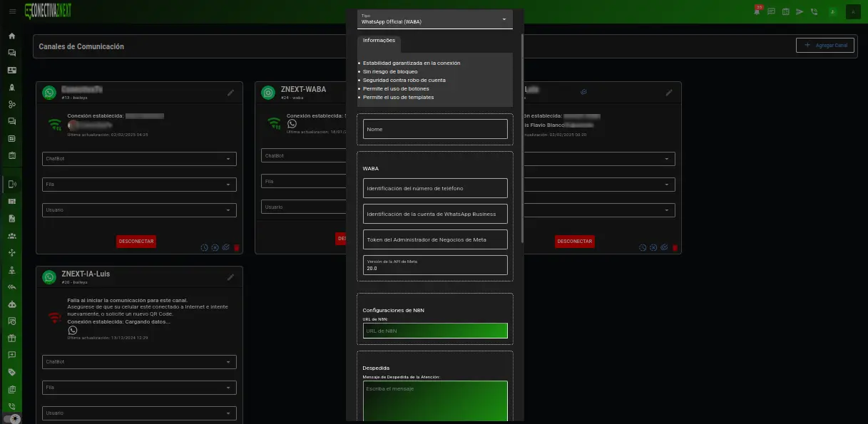Expand Usuario dropdown in first channel card
The height and width of the screenshot is (424, 868).
(x=139, y=210)
